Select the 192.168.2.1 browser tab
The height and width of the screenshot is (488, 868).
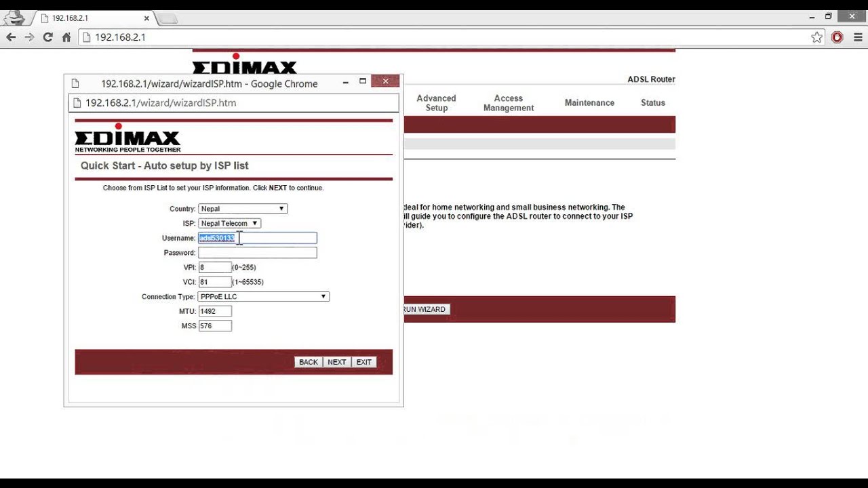tap(95, 18)
